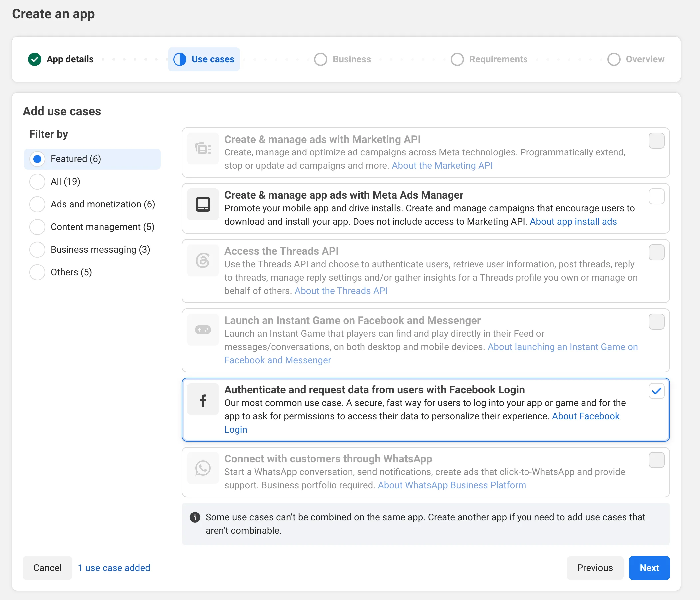Click the info icon beside the combinable note
Viewport: 700px width, 600px height.
click(195, 517)
